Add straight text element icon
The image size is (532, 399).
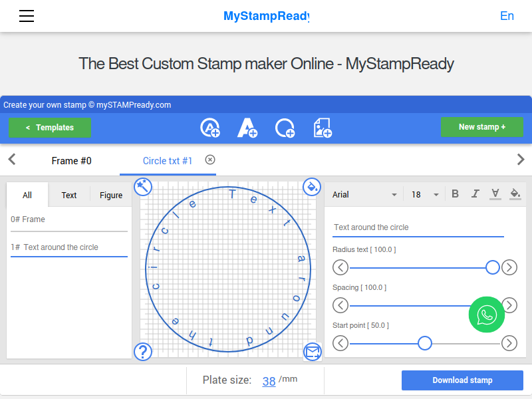(x=247, y=128)
